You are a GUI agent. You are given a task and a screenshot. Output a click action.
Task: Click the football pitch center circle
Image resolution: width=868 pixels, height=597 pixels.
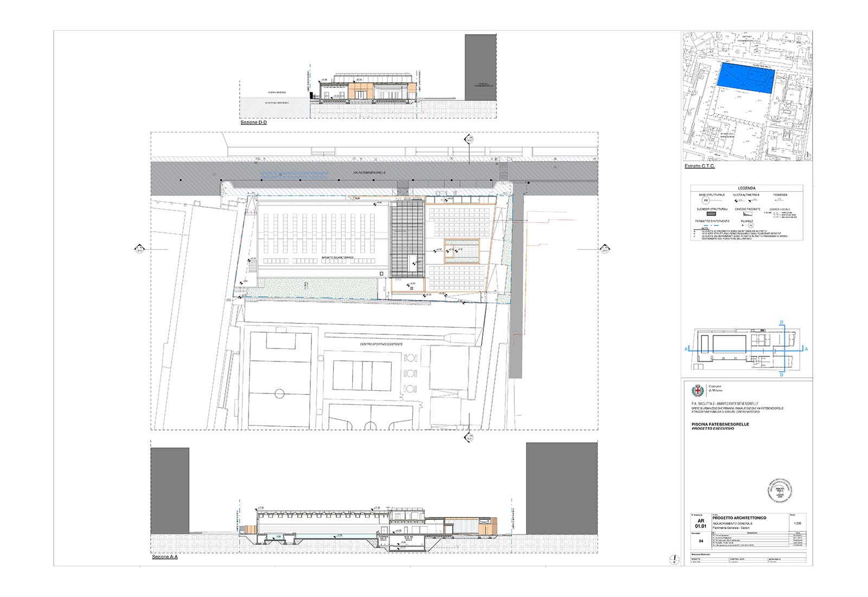[279, 393]
